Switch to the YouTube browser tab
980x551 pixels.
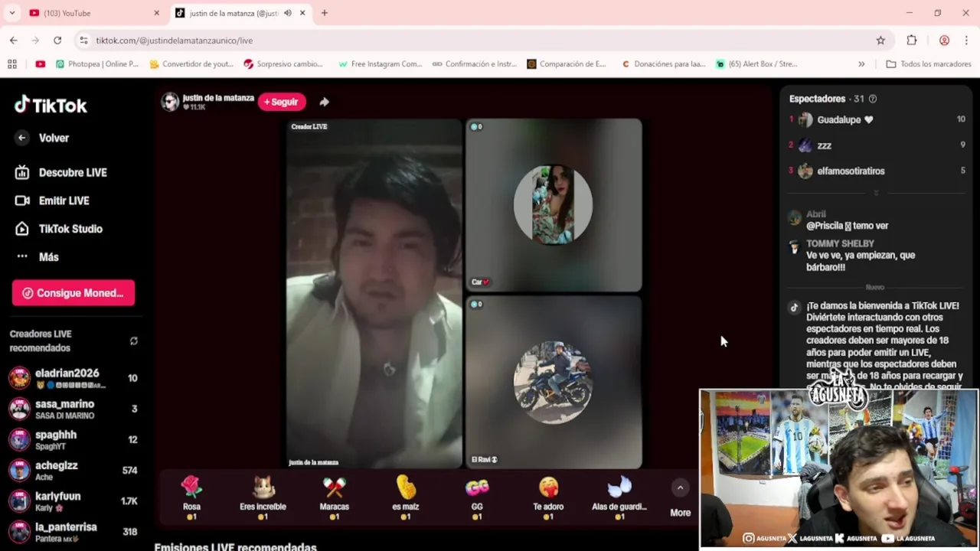[x=92, y=13]
